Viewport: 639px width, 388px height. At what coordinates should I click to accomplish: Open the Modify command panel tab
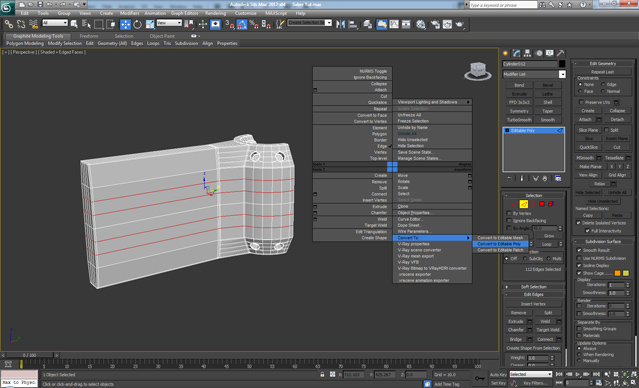517,53
